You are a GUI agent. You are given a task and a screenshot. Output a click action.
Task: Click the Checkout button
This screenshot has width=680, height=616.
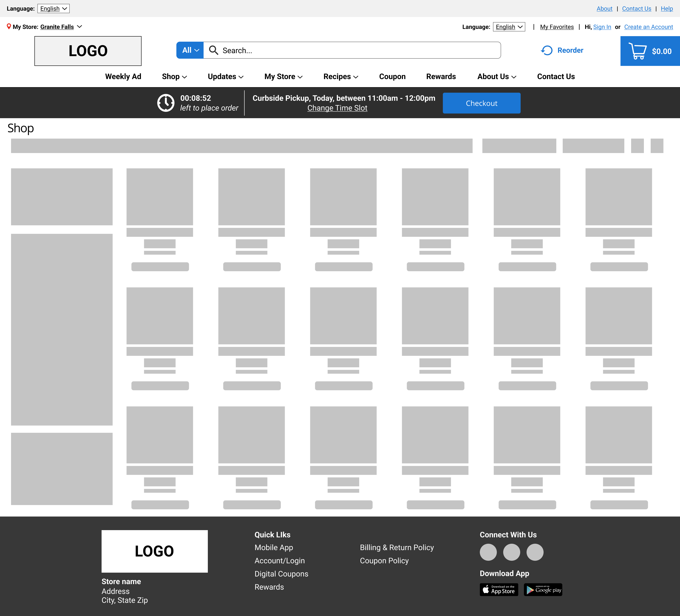481,103
